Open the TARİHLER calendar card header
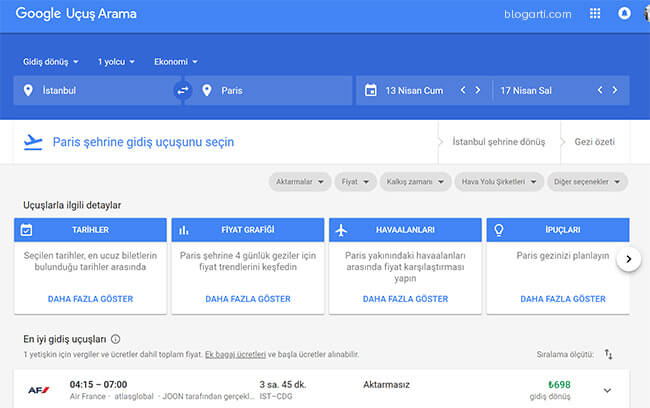650x408 pixels. [x=90, y=230]
